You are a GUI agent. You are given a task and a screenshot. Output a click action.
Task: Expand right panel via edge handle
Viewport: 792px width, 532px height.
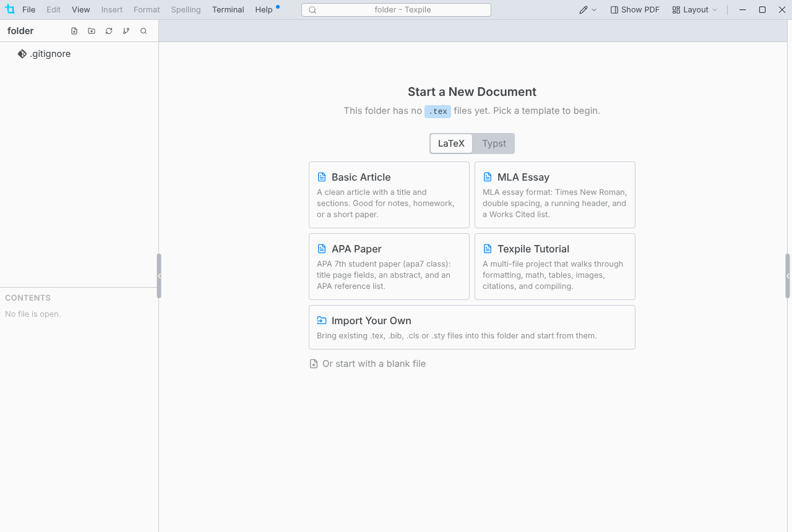click(788, 276)
